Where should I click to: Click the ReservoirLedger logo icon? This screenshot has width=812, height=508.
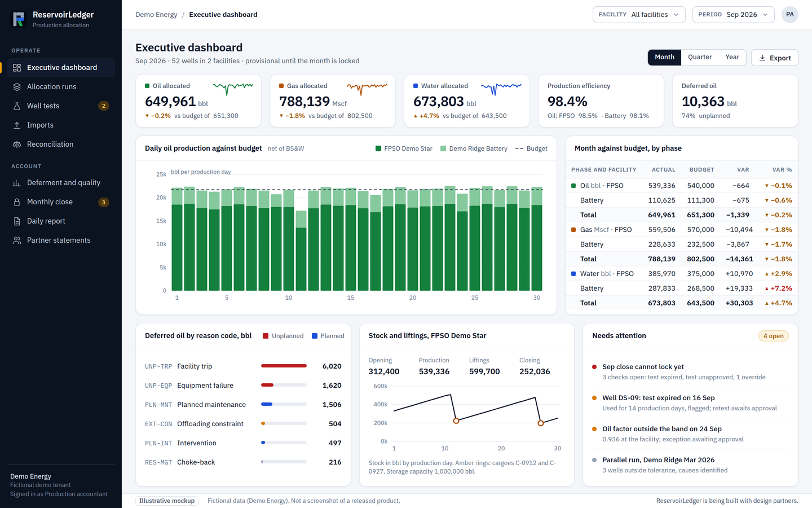click(19, 19)
